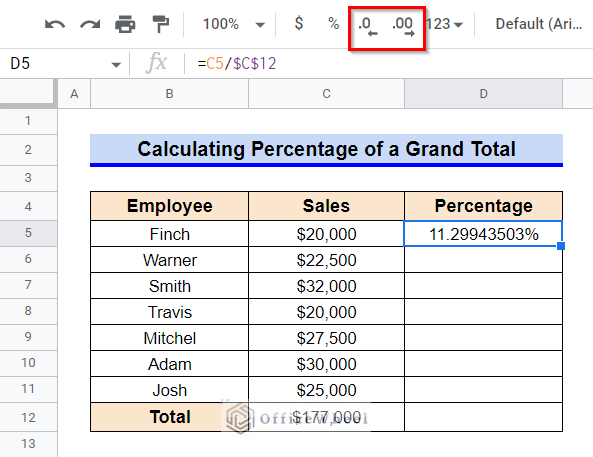Click Increase decimal places icon
The image size is (593, 457).
[404, 26]
